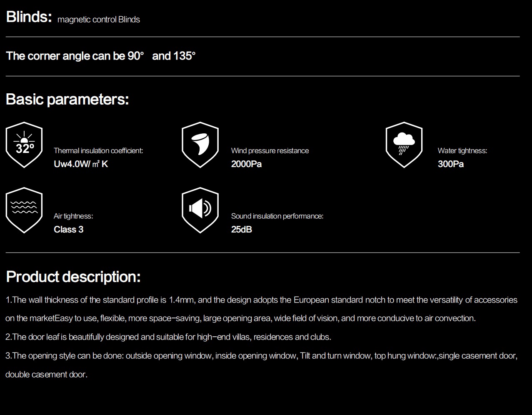The height and width of the screenshot is (415, 532).
Task: Click the Wind pressure resistance label
Action: pos(270,151)
